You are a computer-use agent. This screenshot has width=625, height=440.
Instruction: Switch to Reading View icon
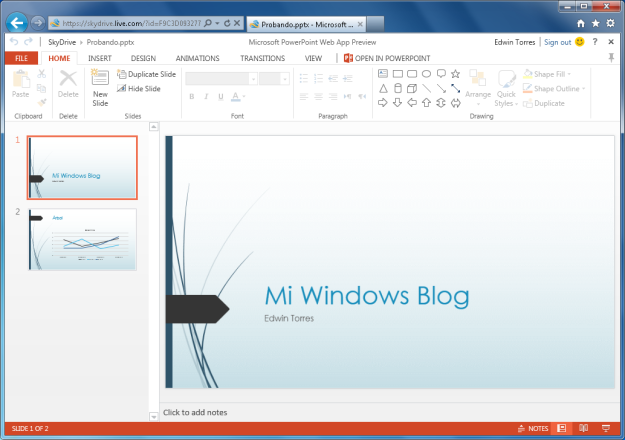pos(584,428)
